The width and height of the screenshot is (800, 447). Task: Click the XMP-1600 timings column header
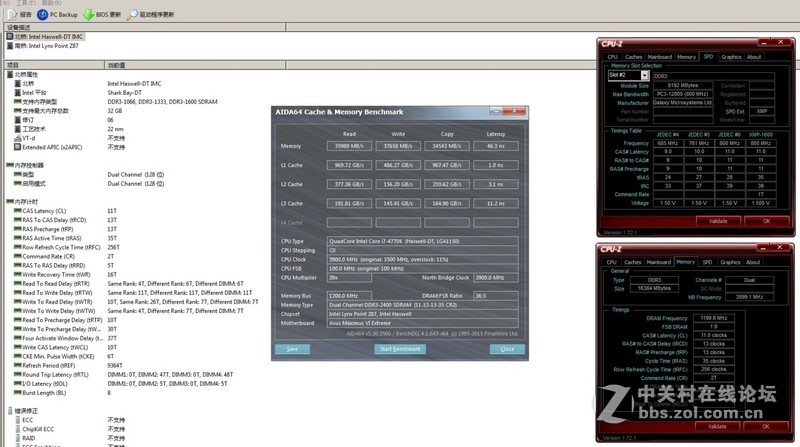(761, 135)
